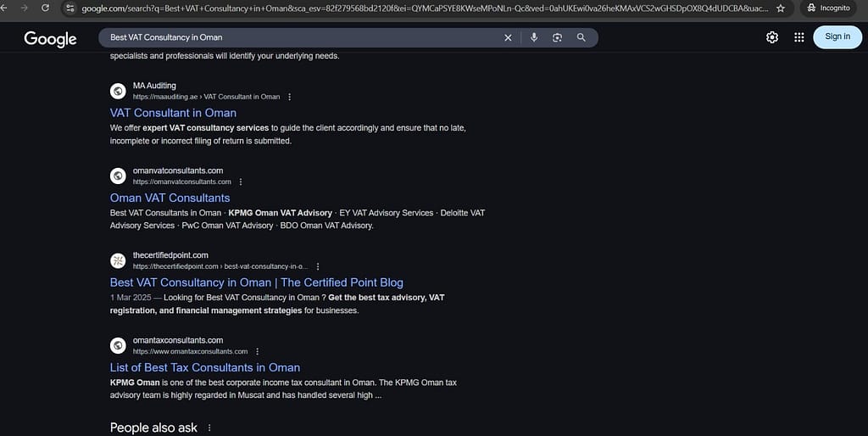868x436 pixels.
Task: Open the Oman VAT Consultants link
Action: (170, 198)
